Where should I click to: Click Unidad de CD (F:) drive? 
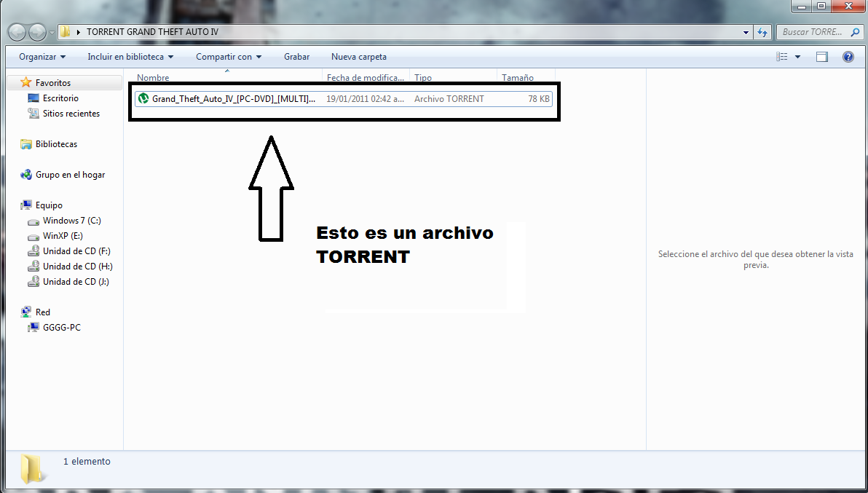coord(75,251)
